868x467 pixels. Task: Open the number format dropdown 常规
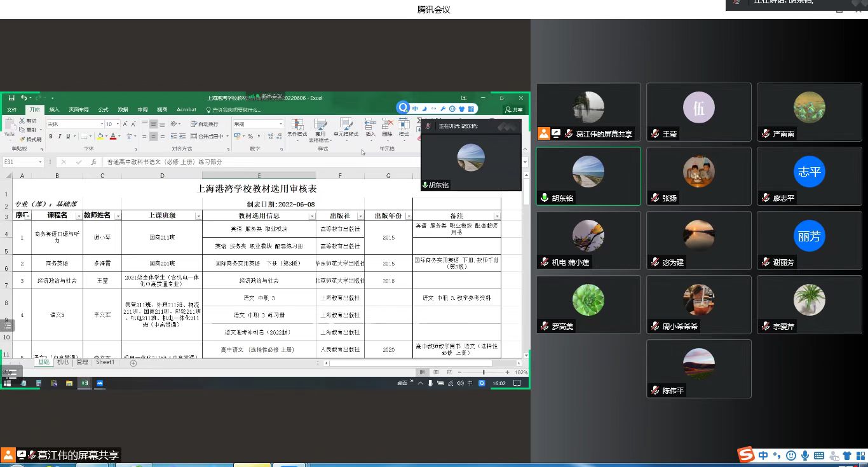tap(280, 124)
